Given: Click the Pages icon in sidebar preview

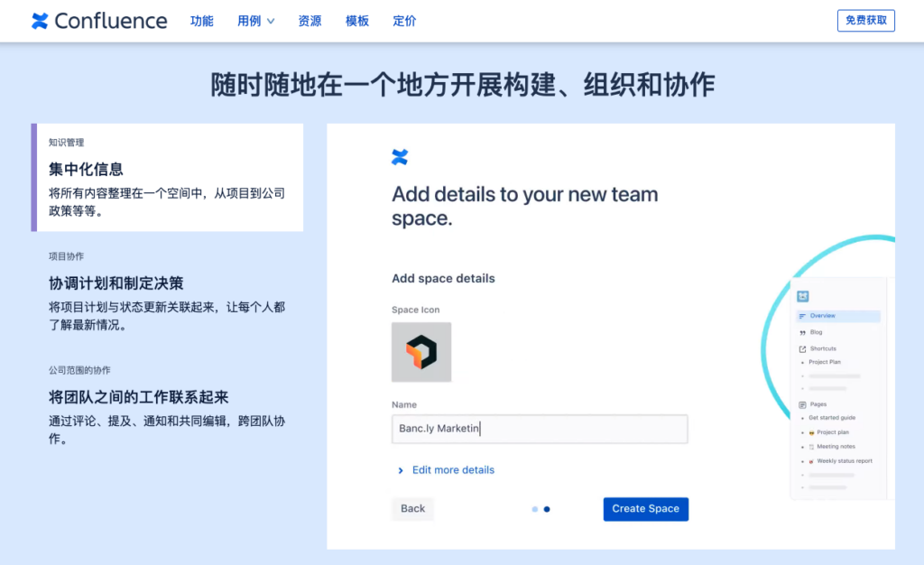Looking at the screenshot, I should [x=802, y=404].
